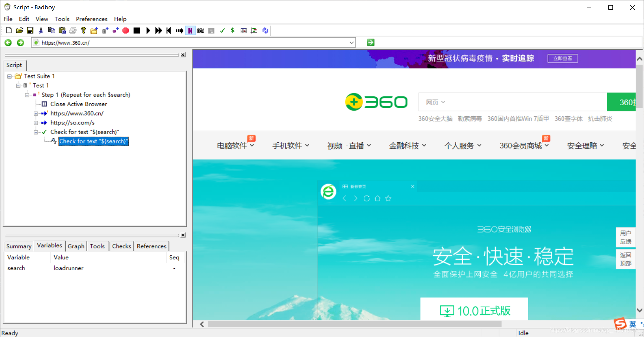Collapse the Test 1 tree node
Viewport: 644px width, 337px height.
(x=18, y=85)
